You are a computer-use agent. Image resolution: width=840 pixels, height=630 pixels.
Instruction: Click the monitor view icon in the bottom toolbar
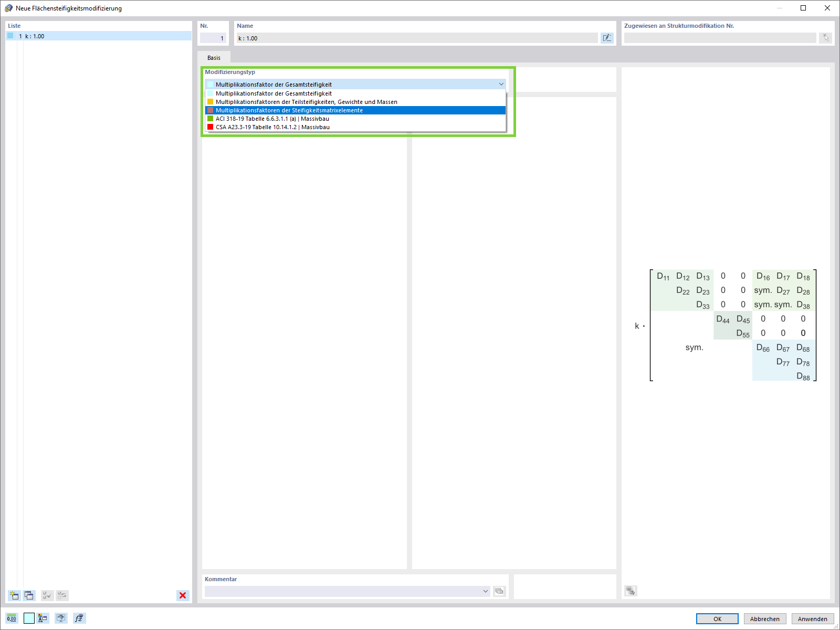pyautogui.click(x=61, y=618)
